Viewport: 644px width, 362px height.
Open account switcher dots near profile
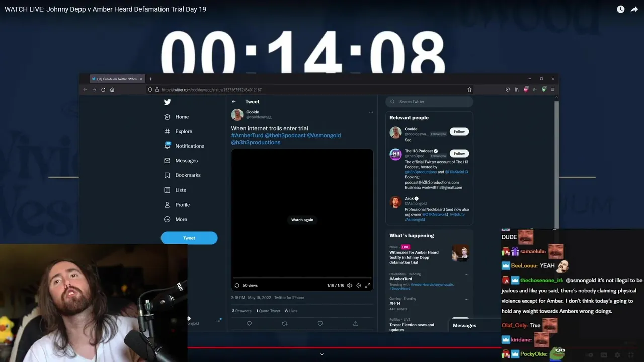click(218, 321)
